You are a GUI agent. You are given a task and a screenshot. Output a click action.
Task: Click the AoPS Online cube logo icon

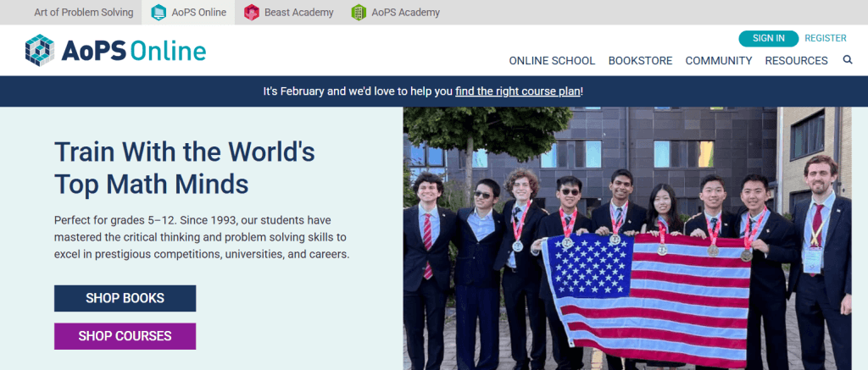[40, 50]
